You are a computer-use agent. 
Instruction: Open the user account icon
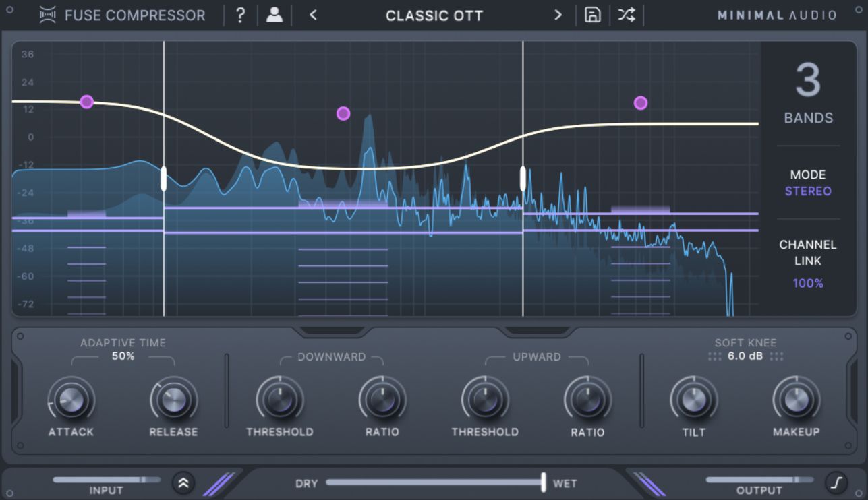coord(274,15)
